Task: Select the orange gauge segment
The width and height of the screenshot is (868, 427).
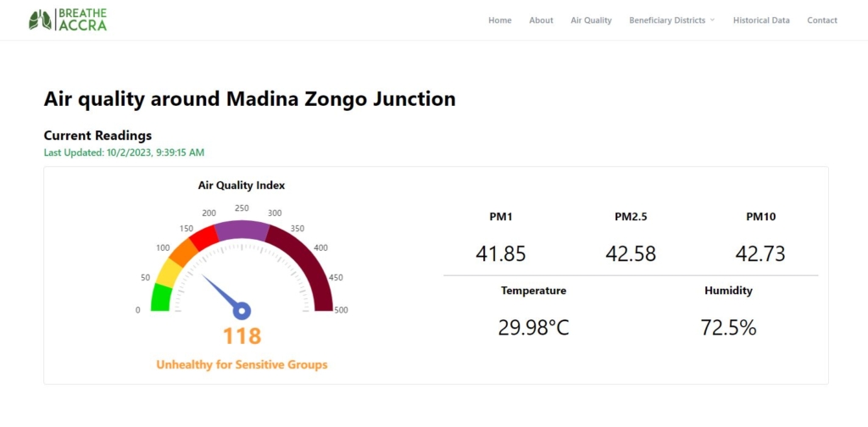Action: pyautogui.click(x=183, y=252)
